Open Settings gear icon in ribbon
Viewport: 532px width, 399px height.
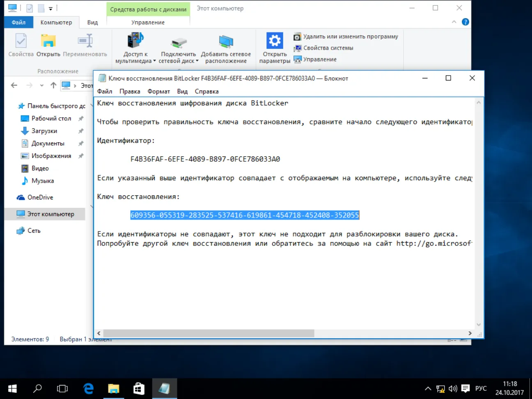pos(275,48)
